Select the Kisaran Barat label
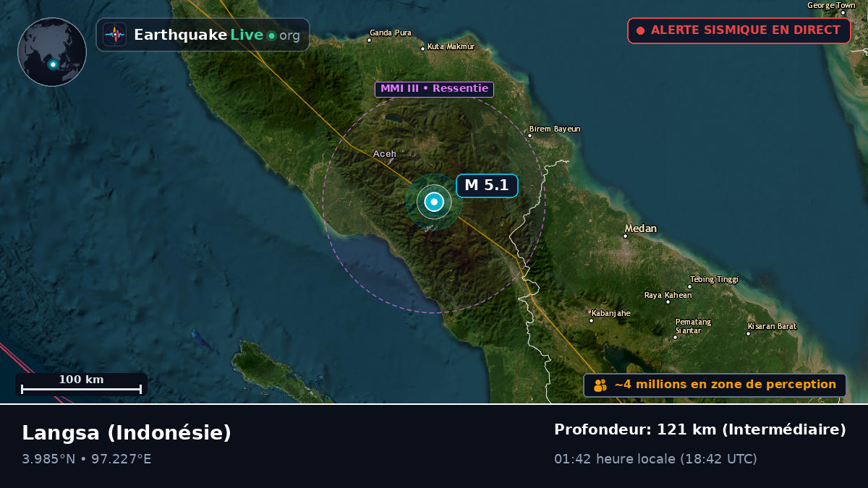The image size is (868, 488). (772, 326)
